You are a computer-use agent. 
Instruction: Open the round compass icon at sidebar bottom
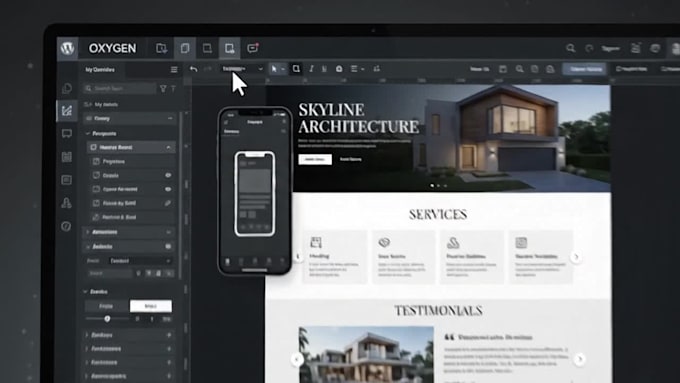[66, 226]
